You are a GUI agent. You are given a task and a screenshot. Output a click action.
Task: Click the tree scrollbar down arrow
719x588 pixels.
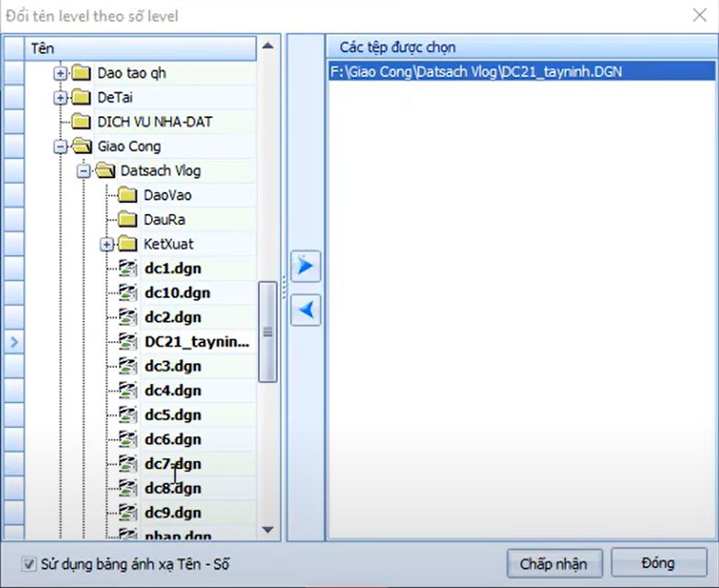coord(268,529)
